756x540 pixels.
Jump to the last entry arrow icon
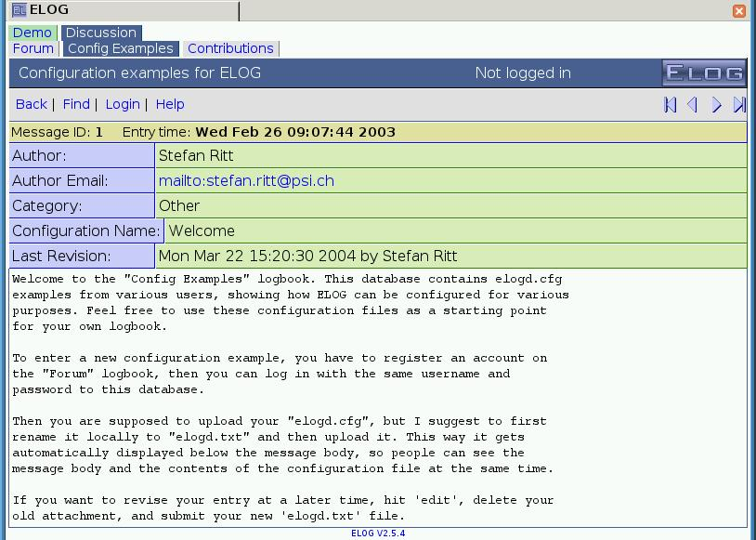739,105
